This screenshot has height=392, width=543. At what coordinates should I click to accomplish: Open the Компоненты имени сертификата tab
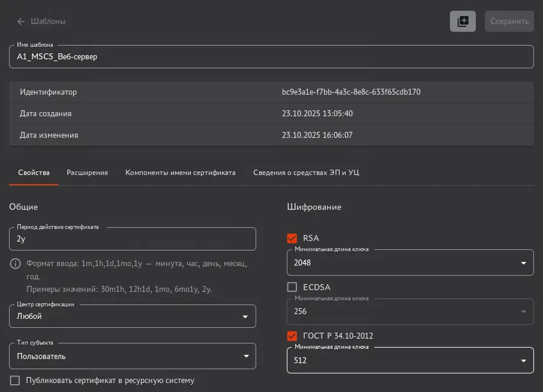click(181, 172)
